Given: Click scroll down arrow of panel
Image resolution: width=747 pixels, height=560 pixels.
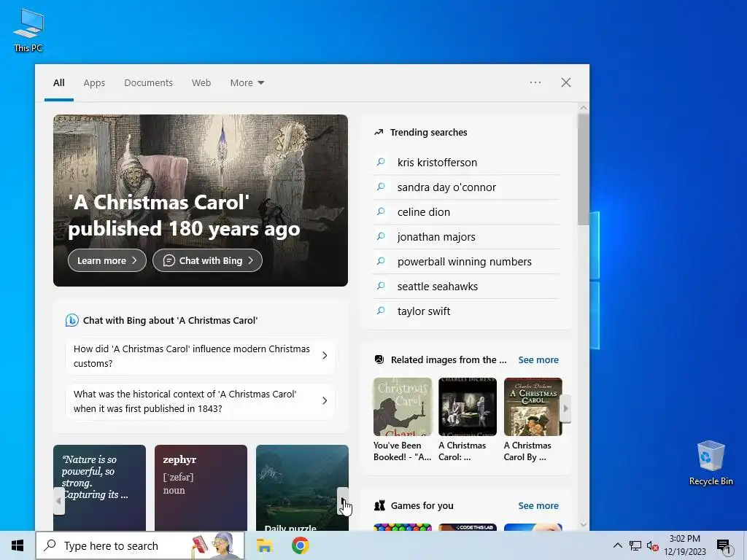Looking at the screenshot, I should 584,525.
